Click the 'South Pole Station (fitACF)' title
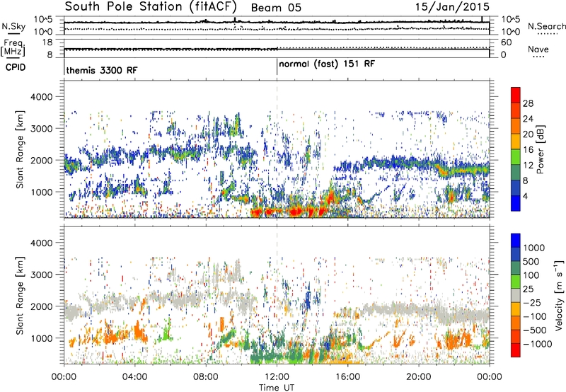 pos(151,7)
